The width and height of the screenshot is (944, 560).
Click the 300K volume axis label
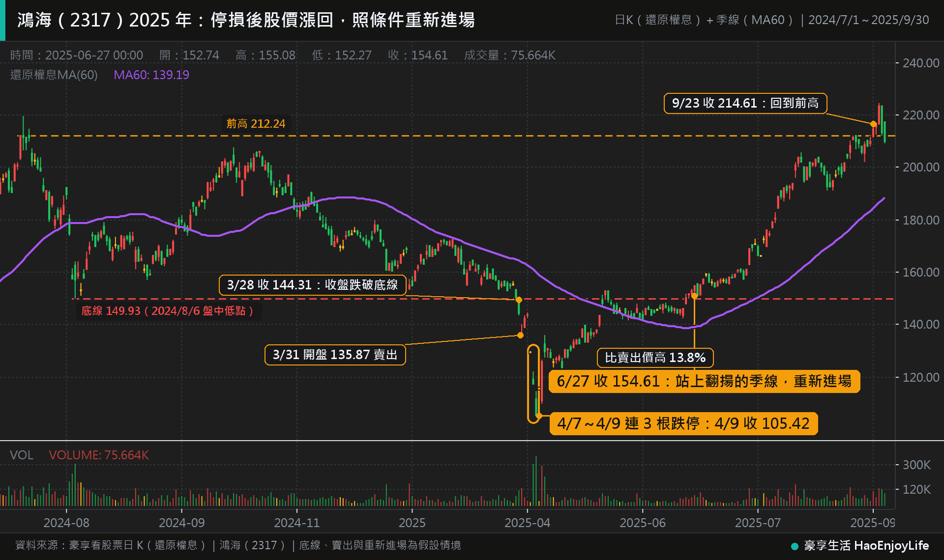pos(916,465)
